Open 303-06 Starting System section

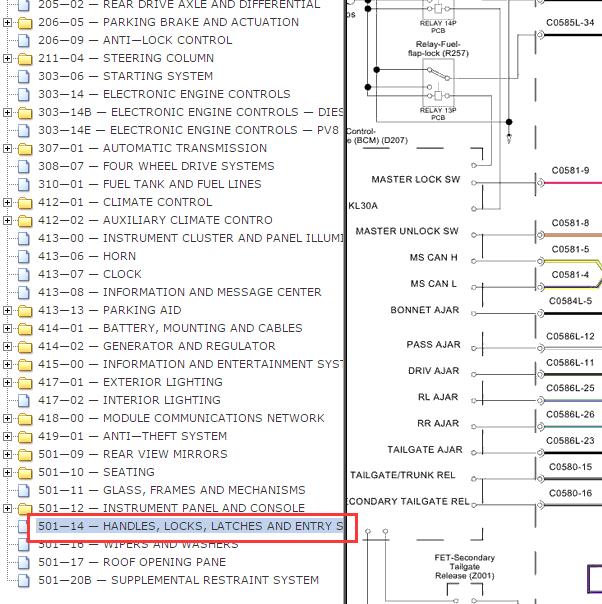tap(126, 76)
